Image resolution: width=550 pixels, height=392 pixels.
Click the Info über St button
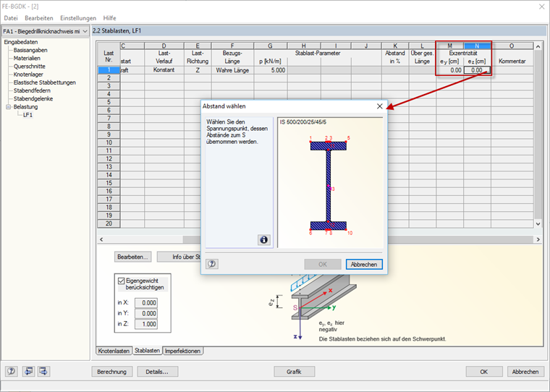tap(179, 257)
